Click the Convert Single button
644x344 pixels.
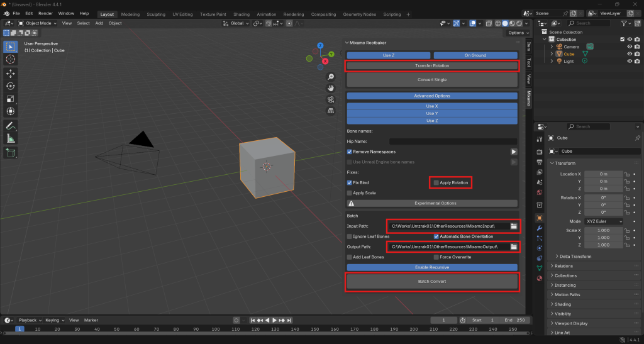(x=432, y=80)
